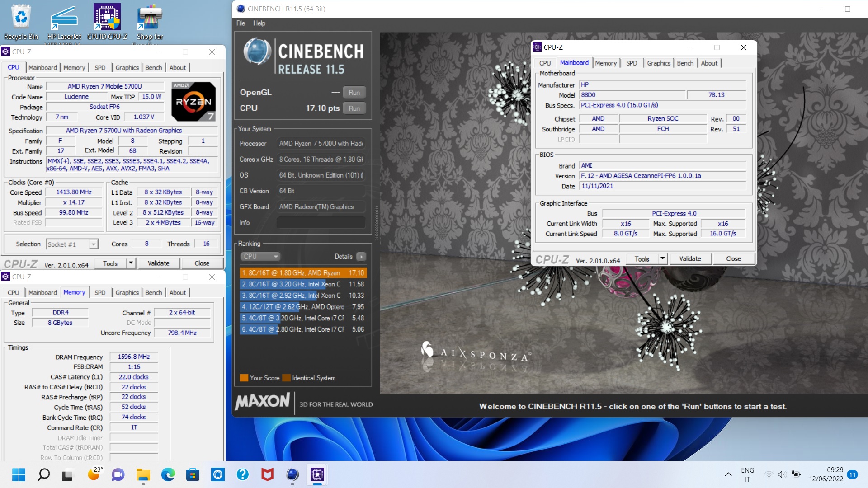Click the Info input field in Cinebench
Screen dimensions: 868x488
point(321,222)
